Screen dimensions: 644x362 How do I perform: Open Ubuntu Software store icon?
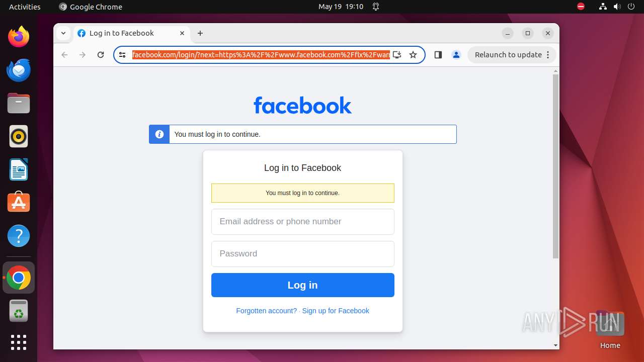tap(19, 203)
